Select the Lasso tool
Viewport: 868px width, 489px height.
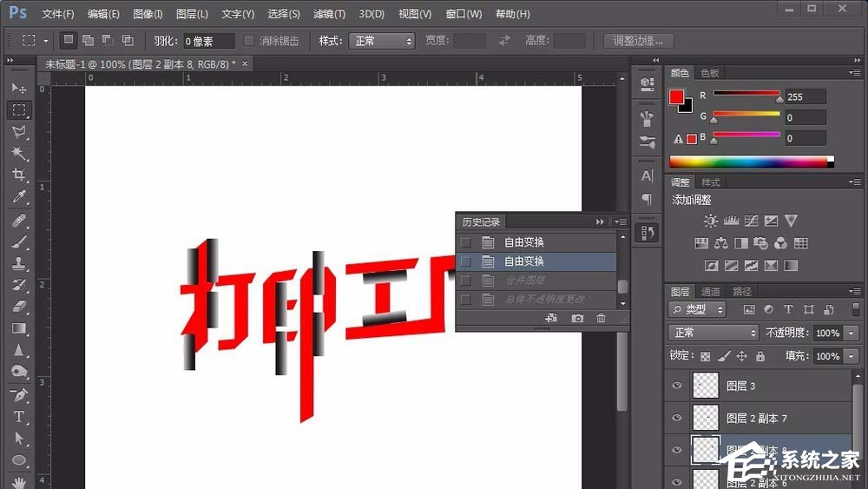point(19,132)
